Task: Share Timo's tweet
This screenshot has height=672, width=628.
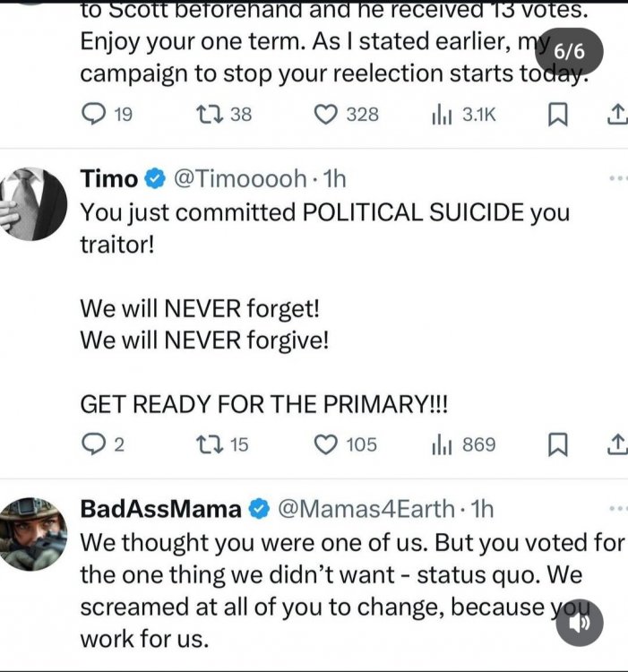Action: (x=615, y=444)
